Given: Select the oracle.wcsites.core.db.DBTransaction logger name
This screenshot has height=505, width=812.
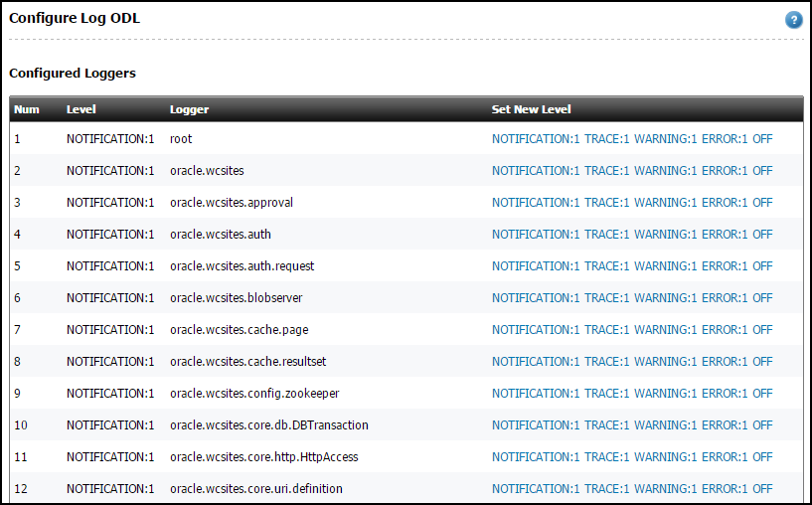Looking at the screenshot, I should tap(268, 424).
